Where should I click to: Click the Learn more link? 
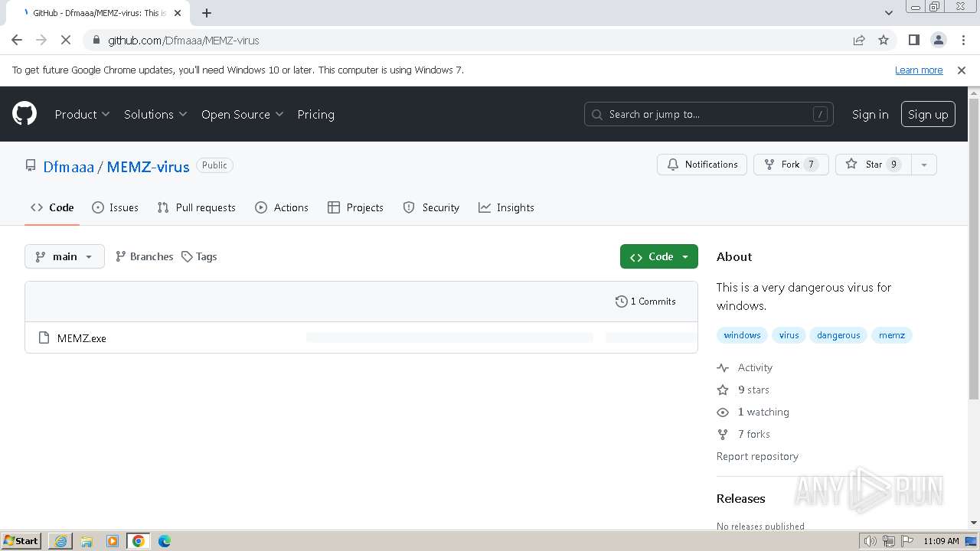(x=919, y=70)
